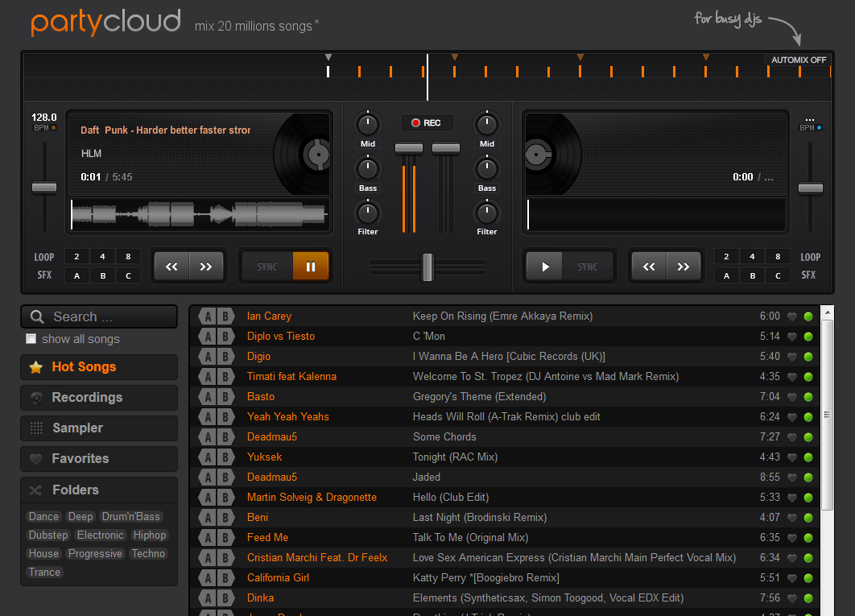855x616 pixels.
Task: Expand the Folders section
Action: 75,490
